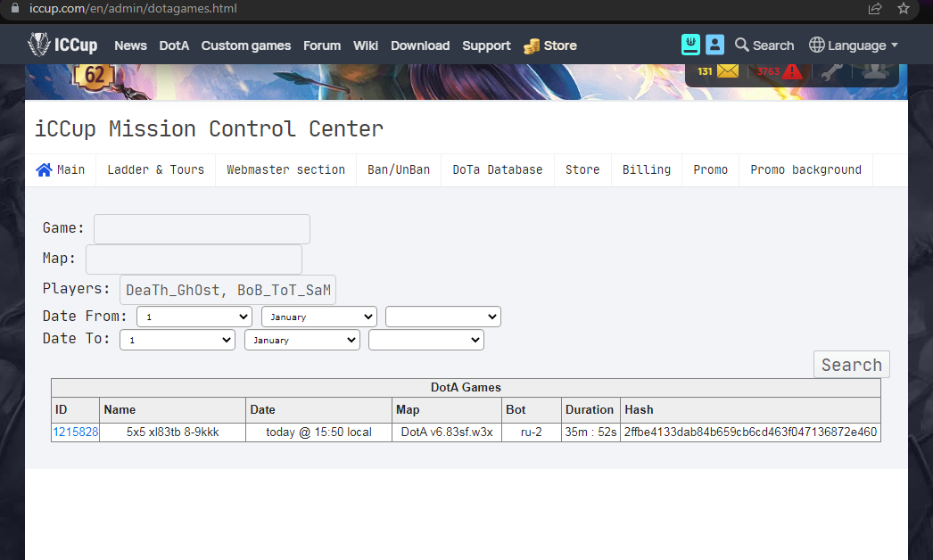The image size is (933, 560).
Task: Open the Support page
Action: (486, 45)
